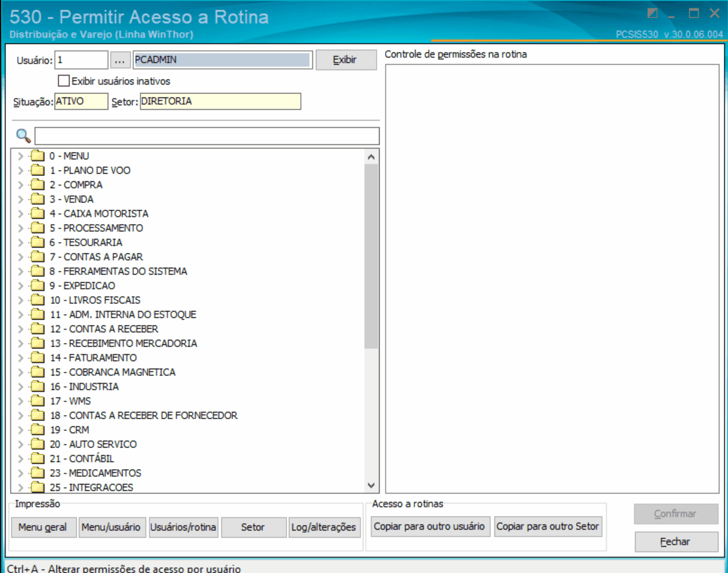This screenshot has height=573, width=728.
Task: Click the 6 - TESOURARIA folder icon
Action: (38, 243)
